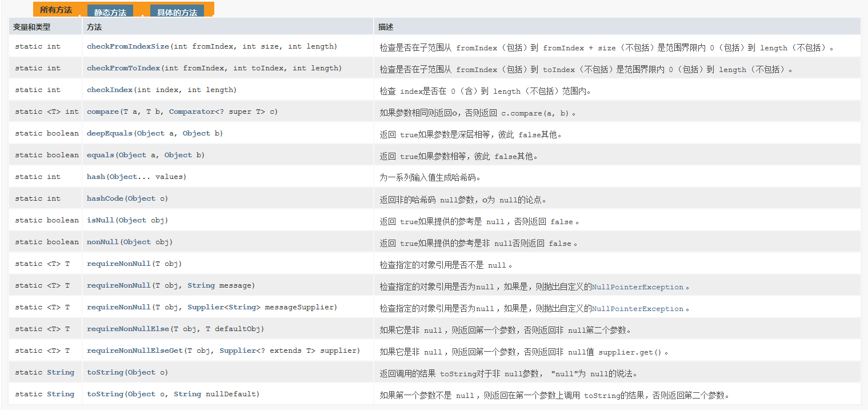
Task: Click the Supplier type link in messageSupplier row
Action: 206,307
